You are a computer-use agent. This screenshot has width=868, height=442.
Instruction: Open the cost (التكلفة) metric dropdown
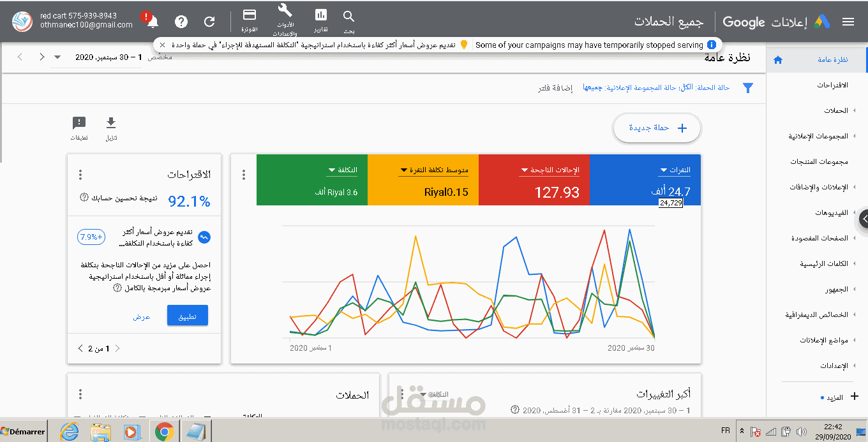pyautogui.click(x=342, y=170)
